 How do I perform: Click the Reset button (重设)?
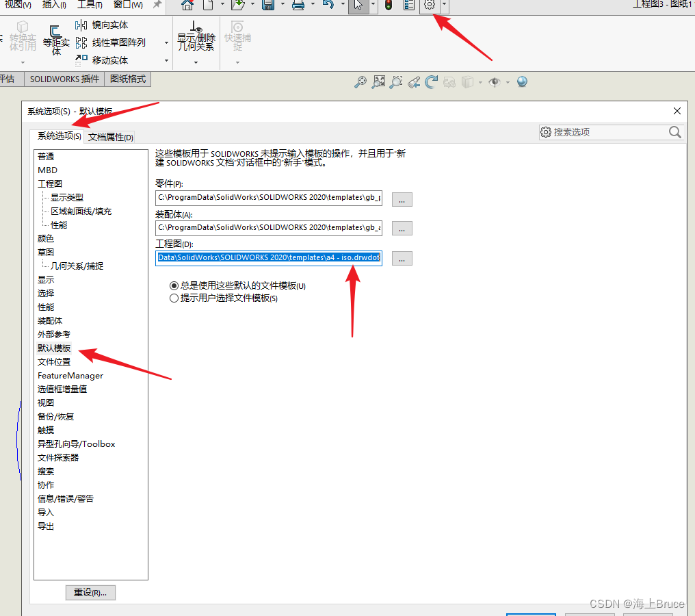(x=90, y=593)
